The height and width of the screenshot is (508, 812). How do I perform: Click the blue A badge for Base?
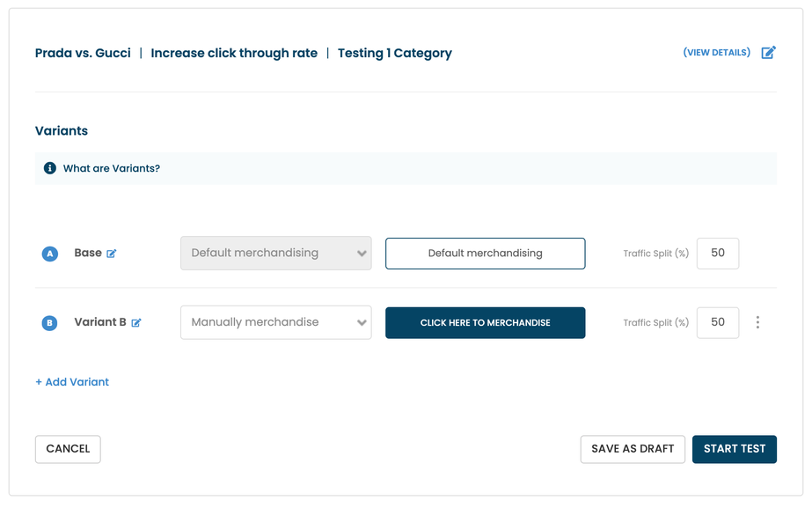click(x=50, y=254)
